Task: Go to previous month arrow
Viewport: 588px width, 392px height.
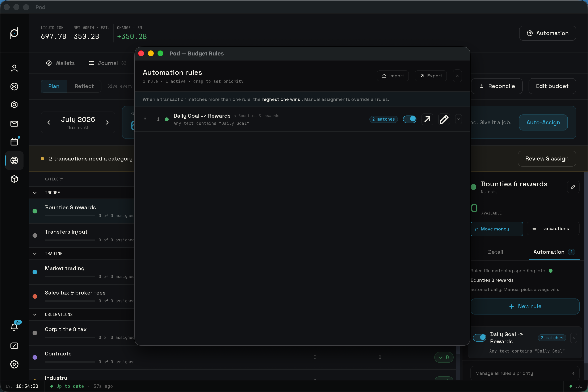Action: click(x=49, y=122)
